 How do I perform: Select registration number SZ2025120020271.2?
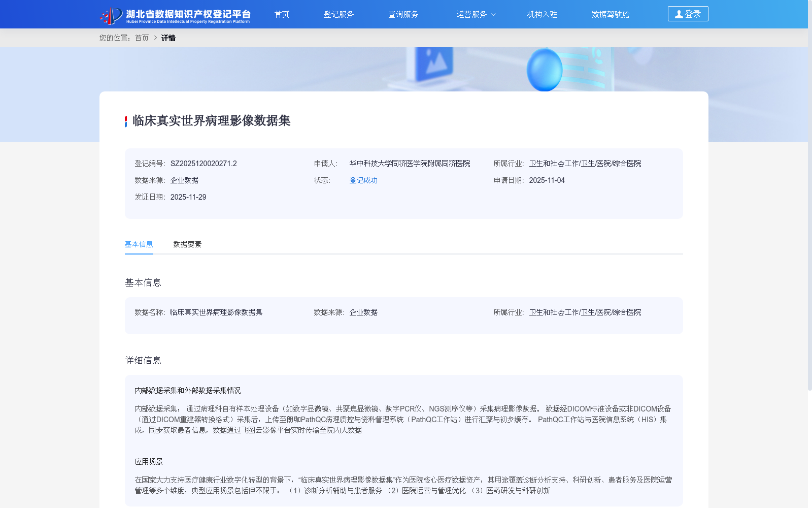tap(204, 164)
